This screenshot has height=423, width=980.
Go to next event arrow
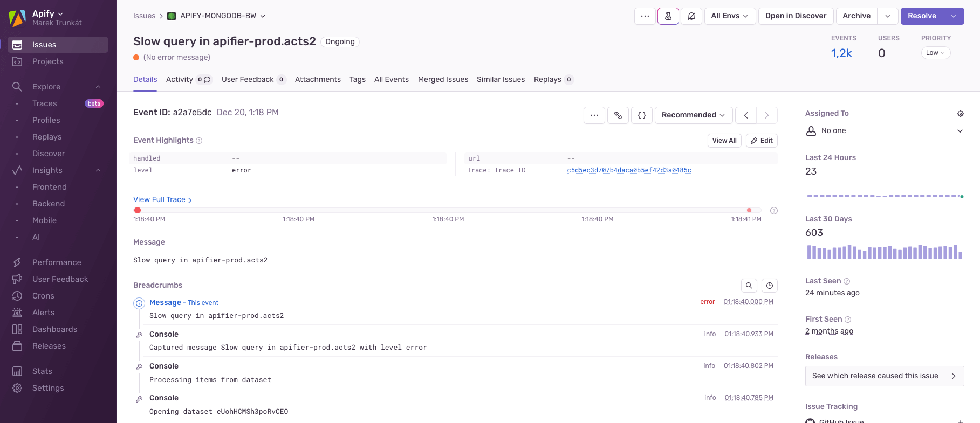point(767,115)
